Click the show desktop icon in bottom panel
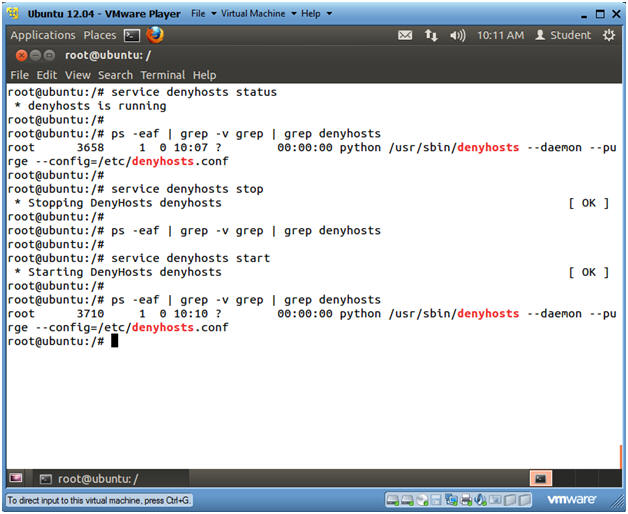The image size is (628, 514). (16, 478)
